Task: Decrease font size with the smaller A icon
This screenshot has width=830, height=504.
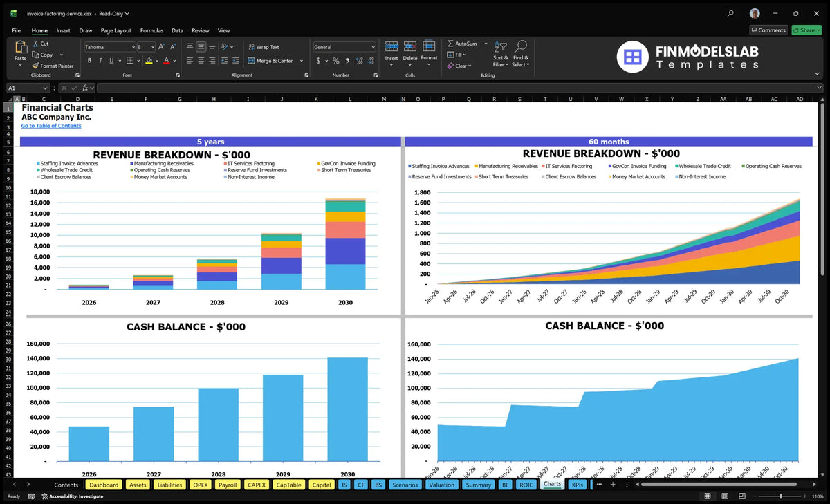Action: (x=172, y=47)
